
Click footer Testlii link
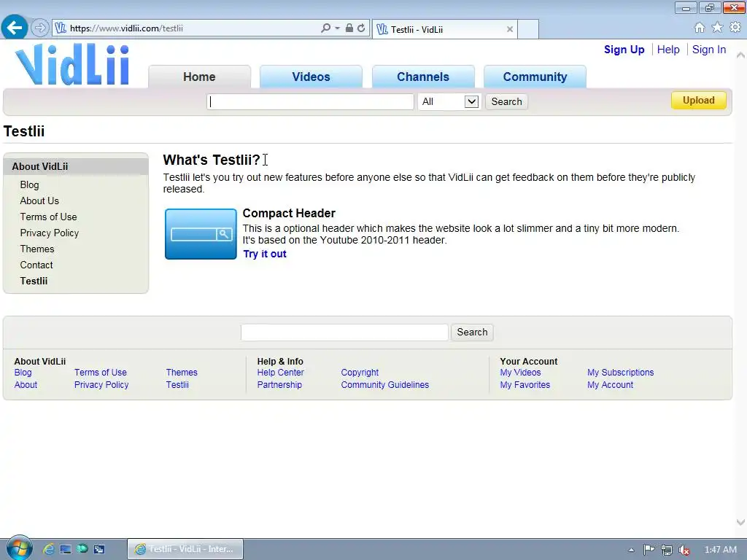pos(177,385)
